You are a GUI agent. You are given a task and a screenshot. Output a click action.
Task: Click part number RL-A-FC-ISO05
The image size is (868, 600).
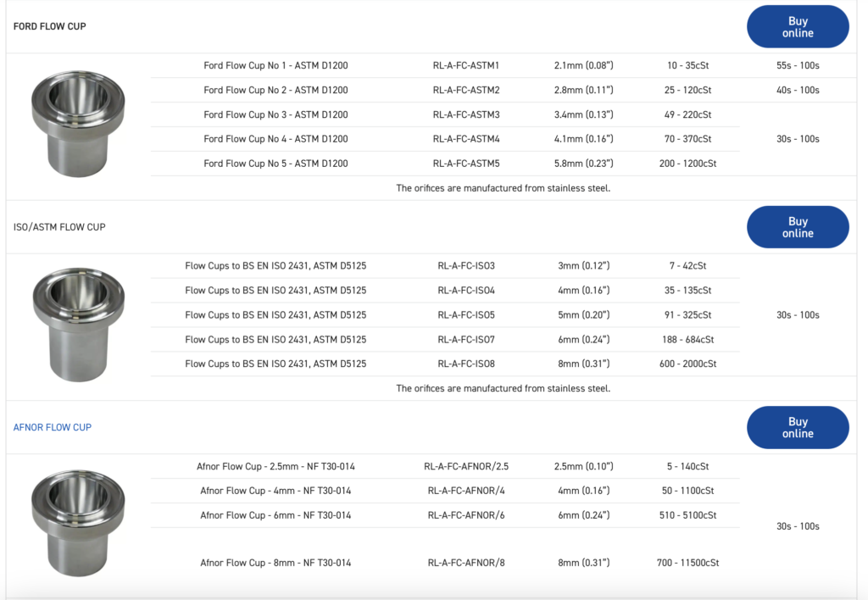point(466,315)
